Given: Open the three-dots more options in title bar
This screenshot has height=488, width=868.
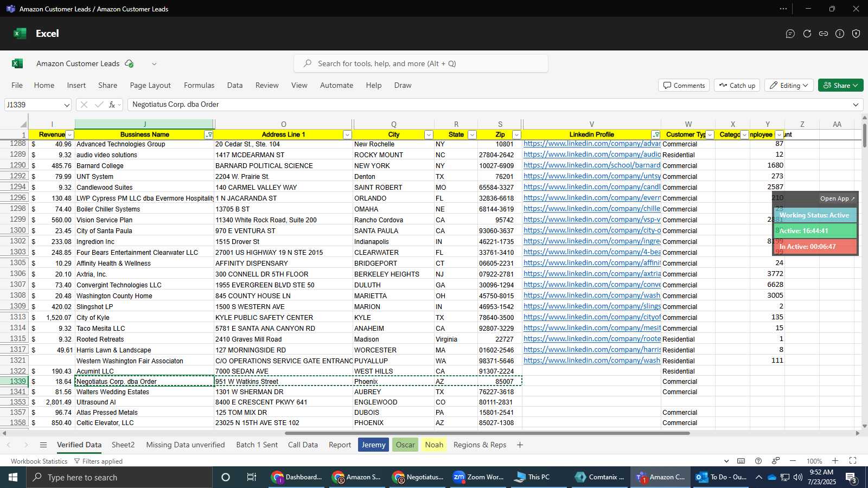Looking at the screenshot, I should click(783, 9).
